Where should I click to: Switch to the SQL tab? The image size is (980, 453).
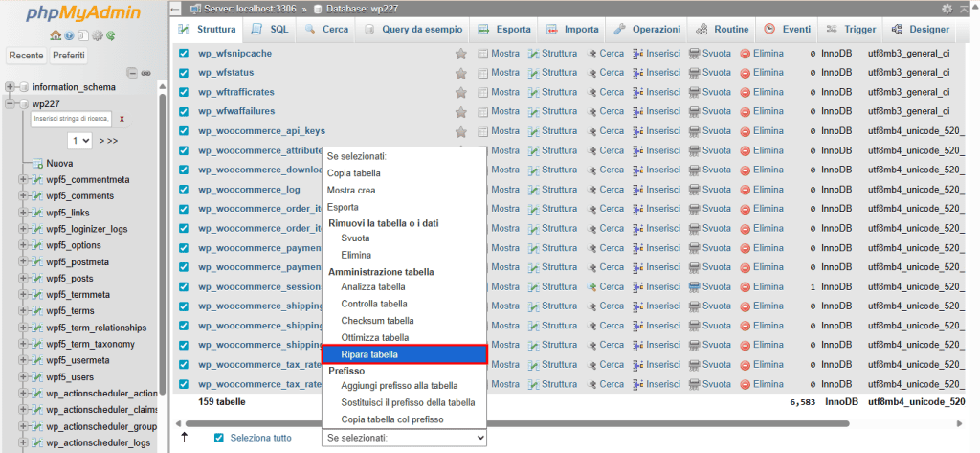tap(270, 30)
